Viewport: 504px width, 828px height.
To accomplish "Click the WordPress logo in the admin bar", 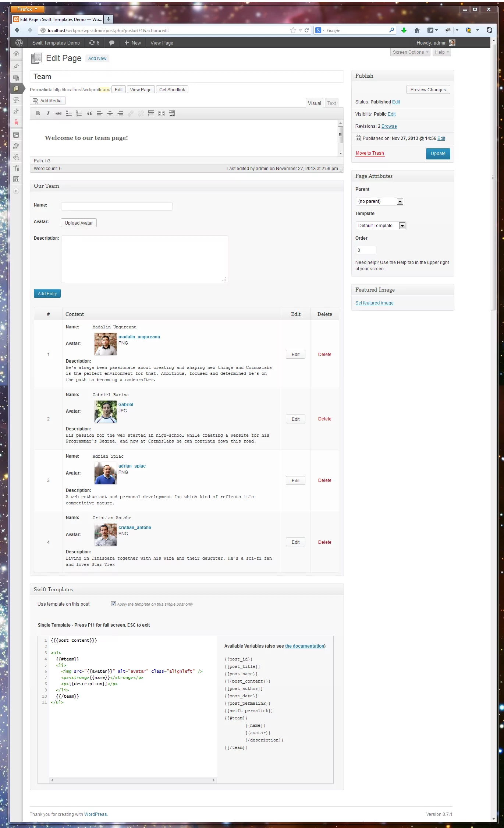I will (19, 43).
